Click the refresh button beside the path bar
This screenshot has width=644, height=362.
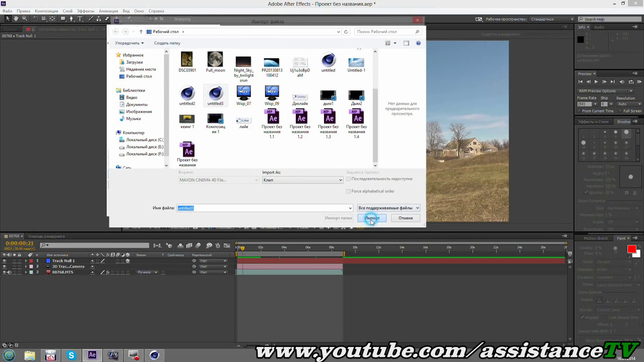click(x=346, y=32)
